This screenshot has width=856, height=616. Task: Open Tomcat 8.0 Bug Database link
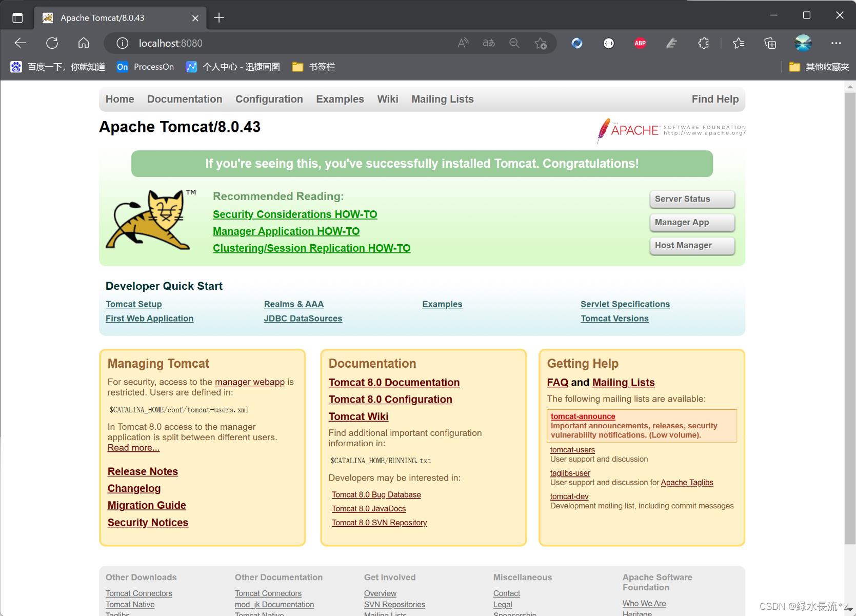coord(376,494)
